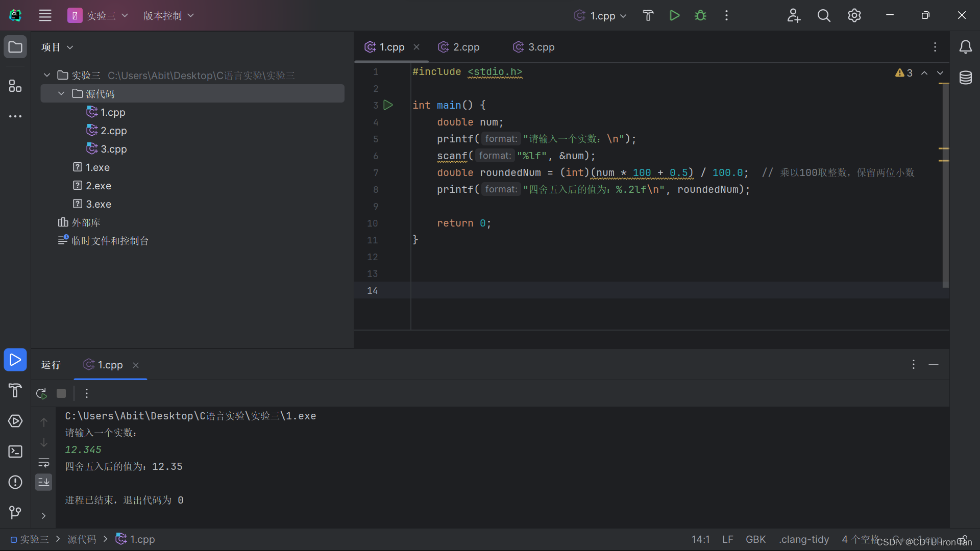Open the 版本控制 dropdown menu
This screenshot has width=980, height=551.
168,16
